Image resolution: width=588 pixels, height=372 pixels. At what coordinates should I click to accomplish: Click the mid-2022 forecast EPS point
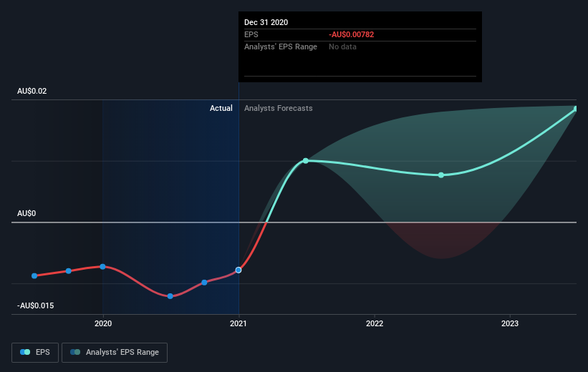(441, 175)
